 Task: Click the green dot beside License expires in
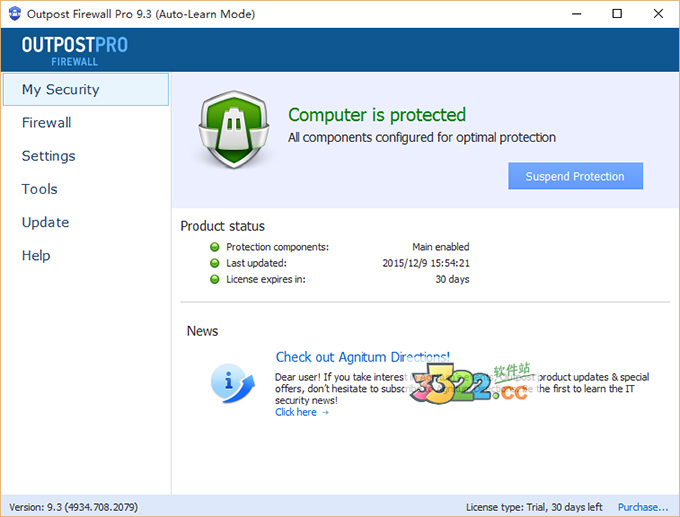[x=215, y=279]
